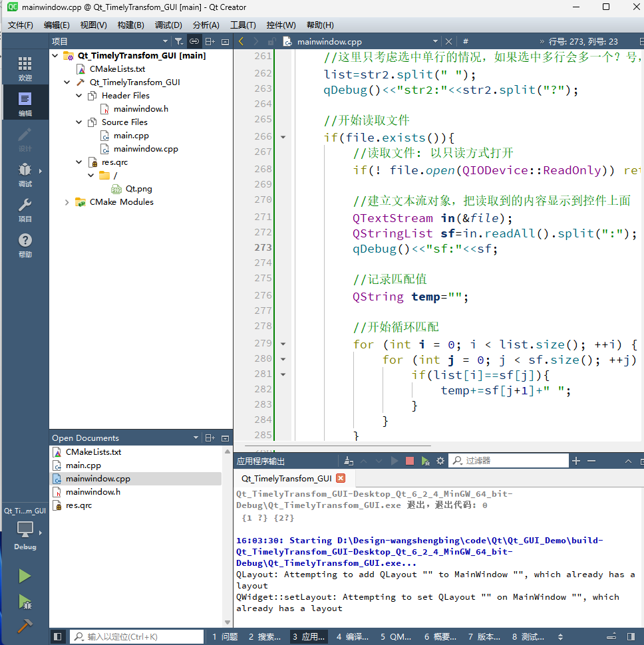Viewport: 644px width, 645px height.
Task: Expand the CMake Modules node
Action: 67,202
